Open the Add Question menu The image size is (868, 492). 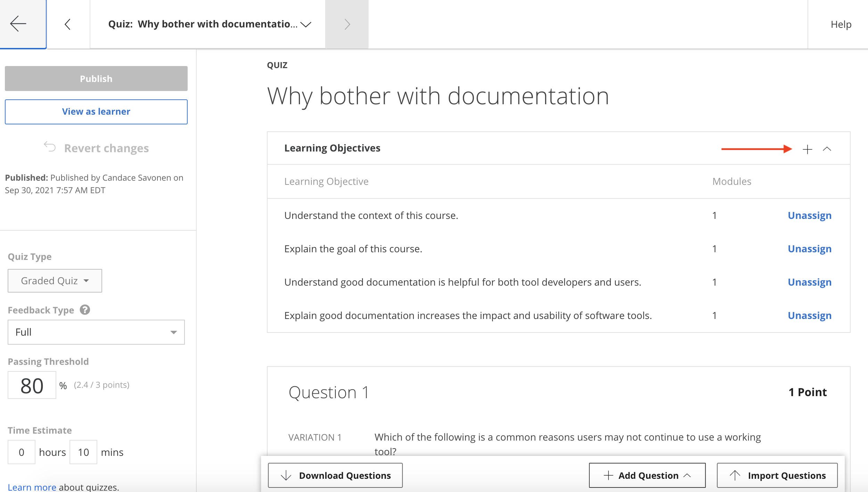coord(647,475)
